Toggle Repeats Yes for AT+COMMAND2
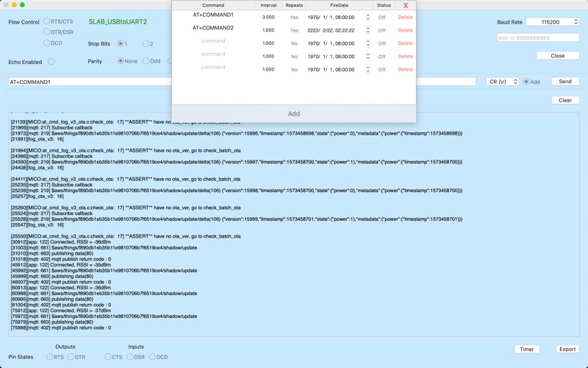 (x=294, y=30)
